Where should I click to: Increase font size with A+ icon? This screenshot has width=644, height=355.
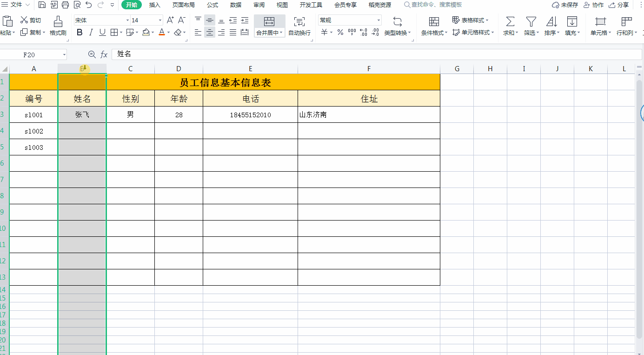coord(170,20)
